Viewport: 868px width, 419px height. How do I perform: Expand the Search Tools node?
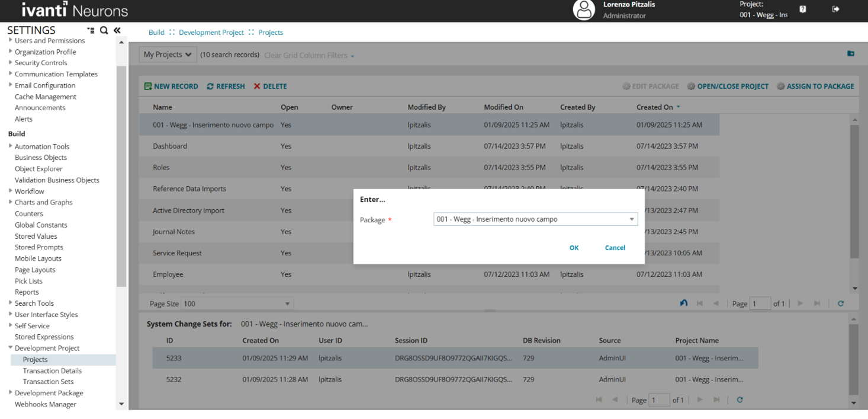click(11, 303)
